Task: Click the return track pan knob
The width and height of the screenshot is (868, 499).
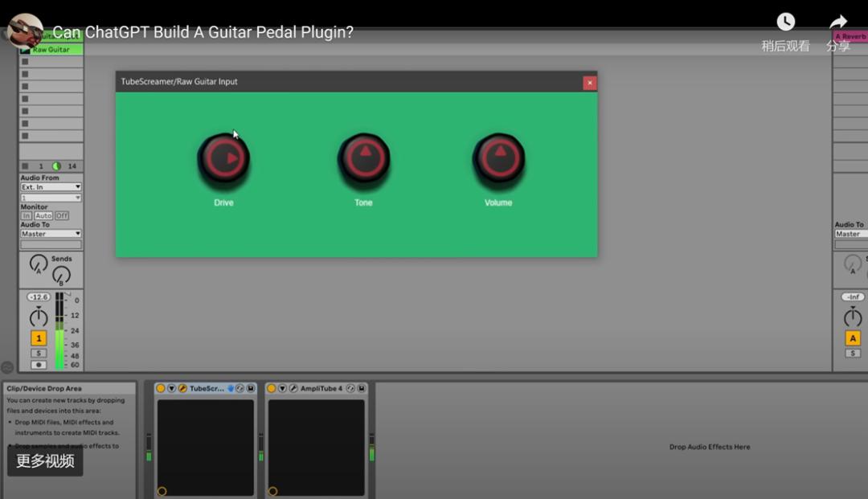Action: click(x=853, y=317)
